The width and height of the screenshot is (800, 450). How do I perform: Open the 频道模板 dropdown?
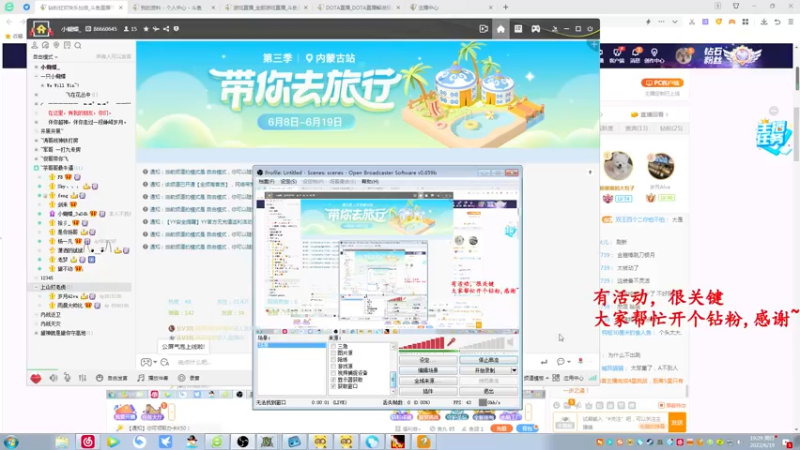click(536, 378)
